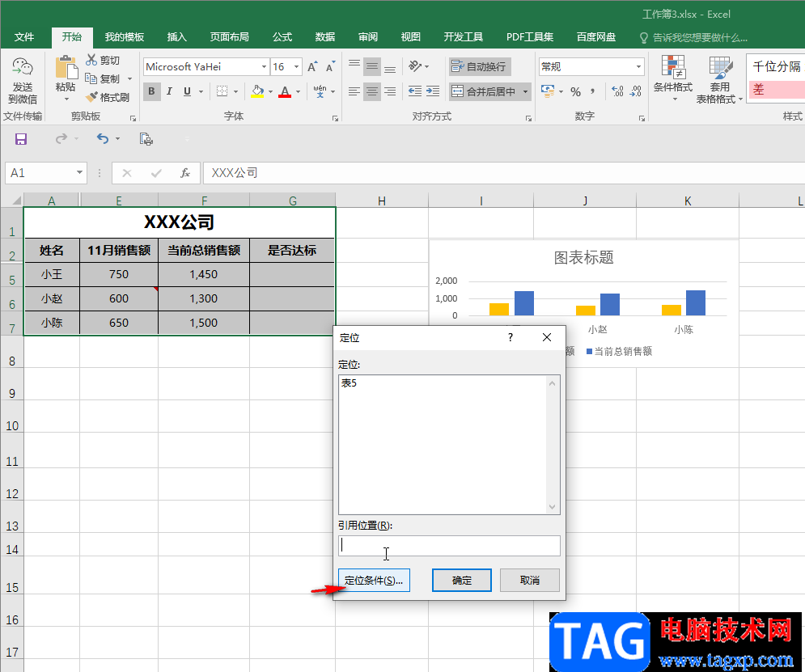This screenshot has height=672, width=805.
Task: Toggle middle vertical alignment
Action: coord(372,66)
